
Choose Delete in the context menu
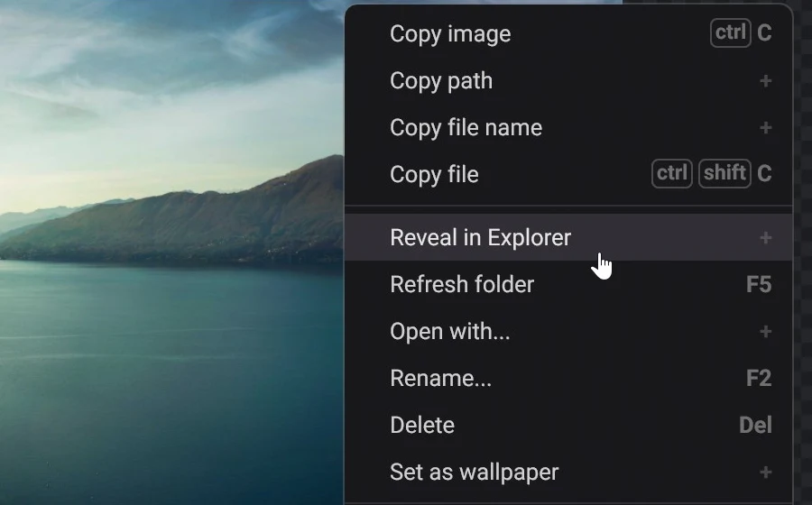pyautogui.click(x=568, y=426)
